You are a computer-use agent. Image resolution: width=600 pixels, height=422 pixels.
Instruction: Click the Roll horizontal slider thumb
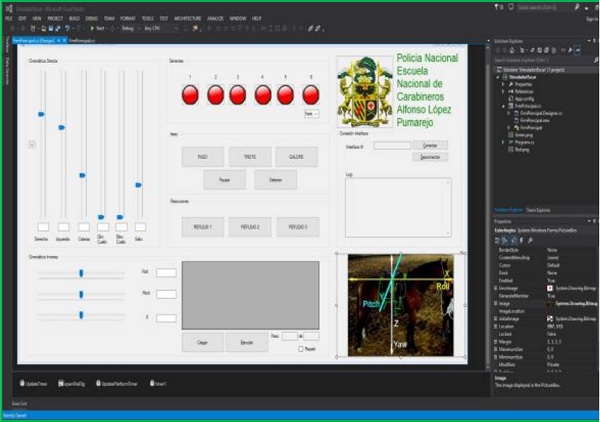click(x=82, y=272)
